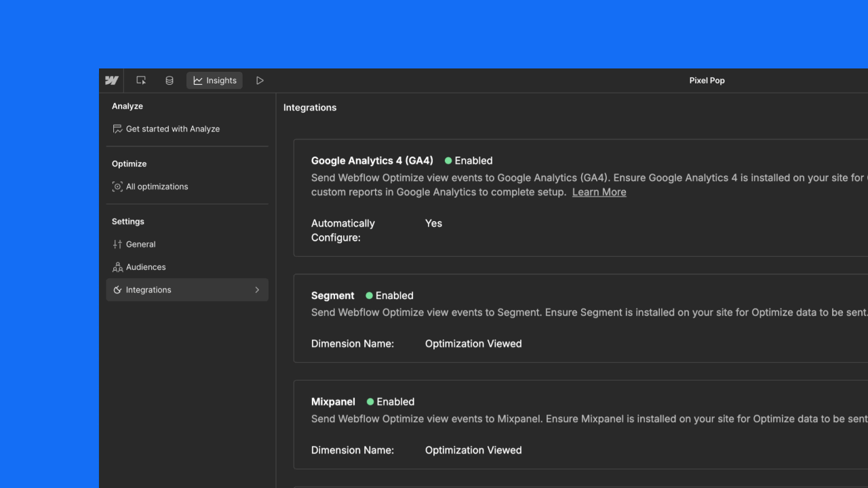The image size is (868, 488).
Task: Click Segment's Optimization Viewed value
Action: [473, 344]
